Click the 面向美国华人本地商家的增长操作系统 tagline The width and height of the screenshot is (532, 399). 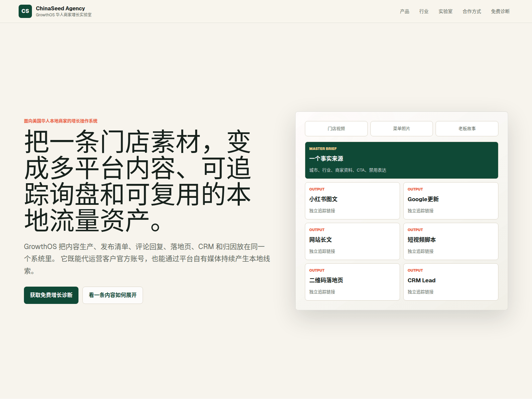tap(61, 121)
